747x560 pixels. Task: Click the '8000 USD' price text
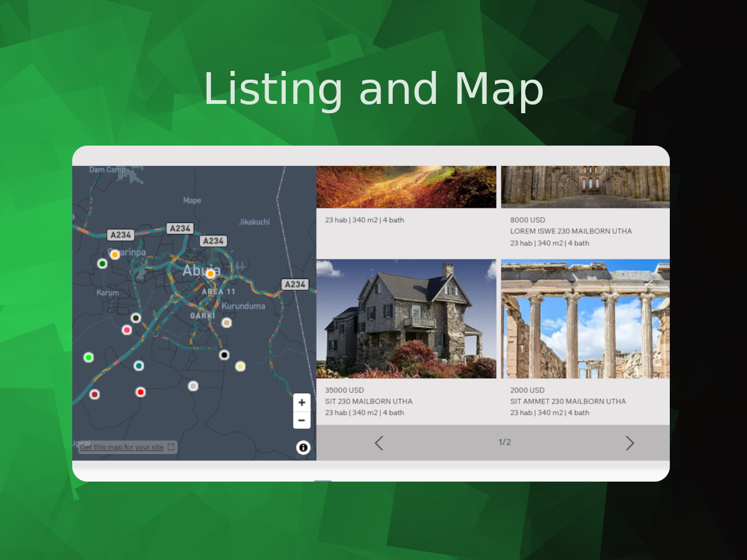[528, 220]
